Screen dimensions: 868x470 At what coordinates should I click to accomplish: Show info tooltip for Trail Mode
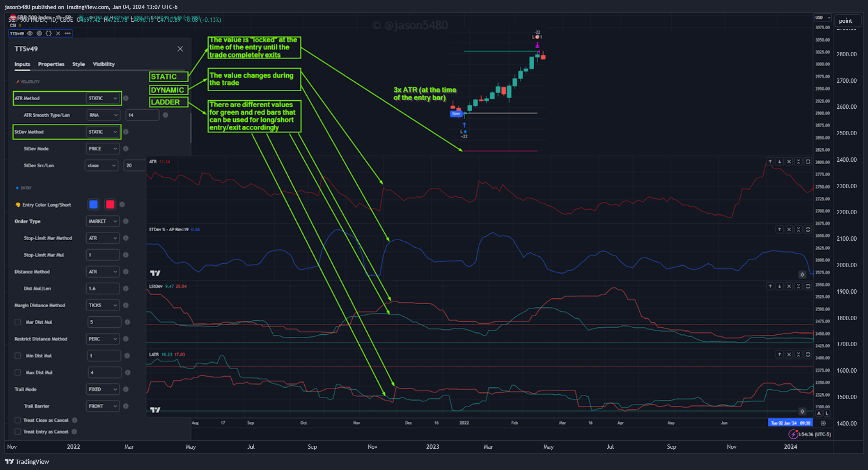coord(126,389)
